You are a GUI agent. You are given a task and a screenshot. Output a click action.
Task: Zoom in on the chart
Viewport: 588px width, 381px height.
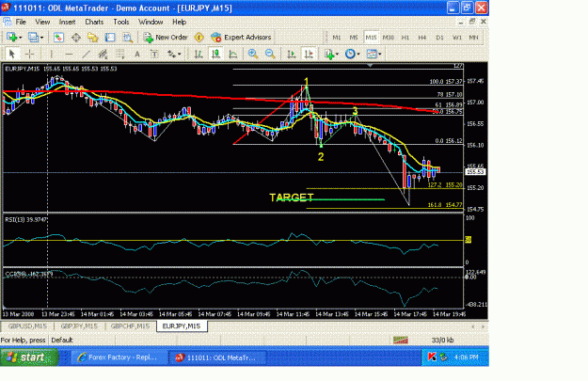coord(253,54)
